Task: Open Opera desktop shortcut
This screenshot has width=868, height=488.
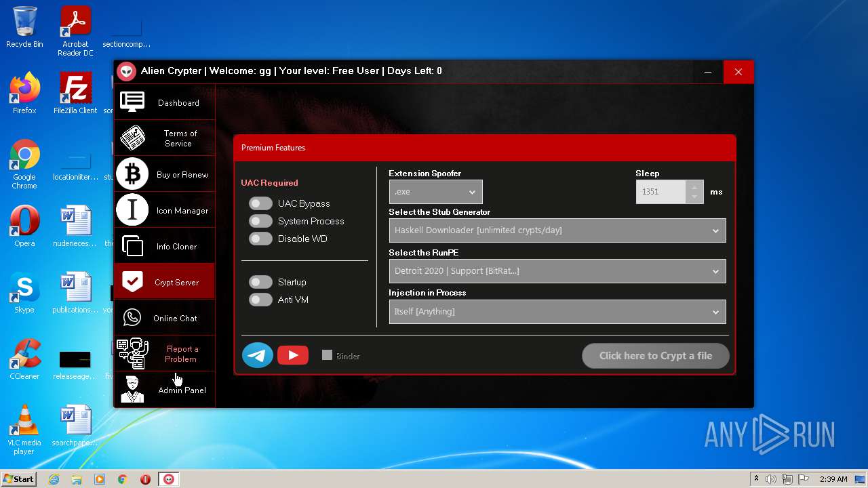Action: pos(24,226)
